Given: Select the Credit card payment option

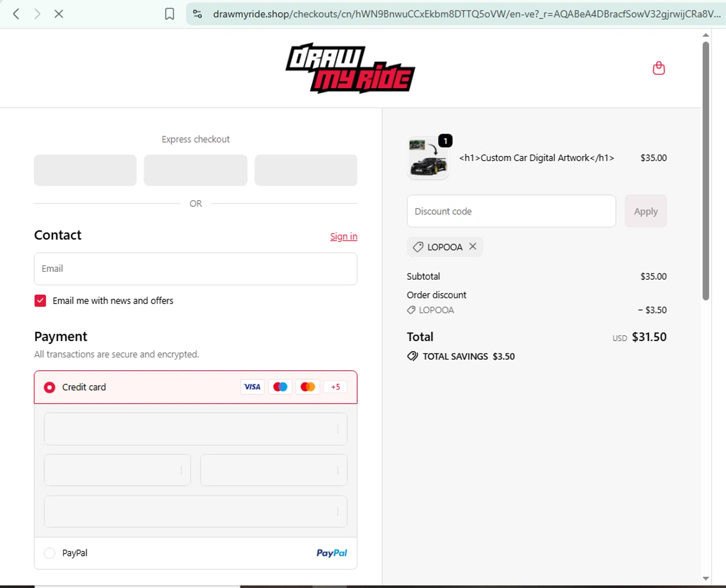Looking at the screenshot, I should point(49,387).
